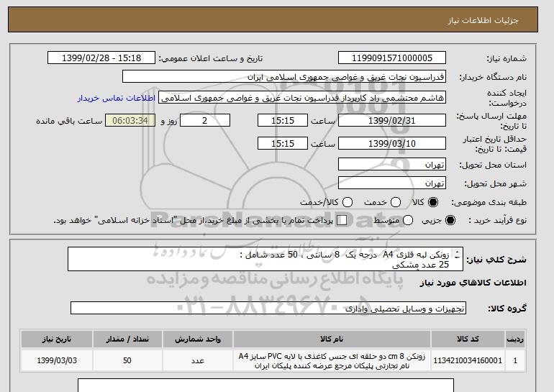Click the quantity cell 50
Screen dimensions: 554x392
[x=127, y=360]
